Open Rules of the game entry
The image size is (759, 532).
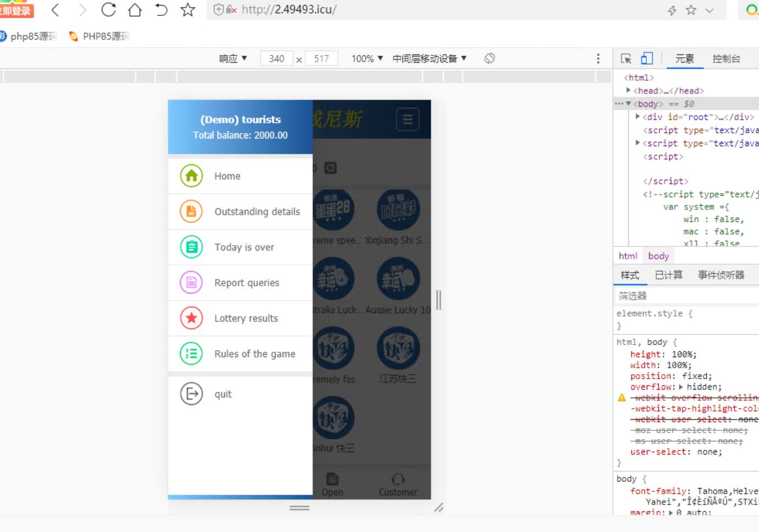tap(255, 354)
